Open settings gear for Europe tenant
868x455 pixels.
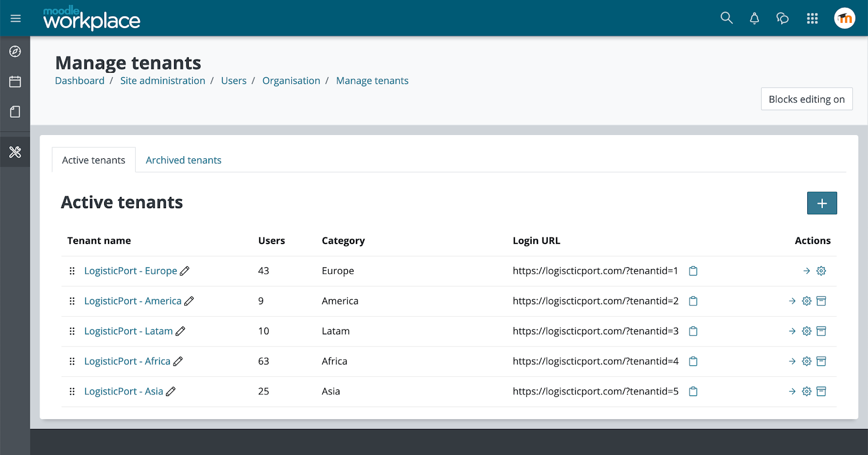tap(821, 271)
